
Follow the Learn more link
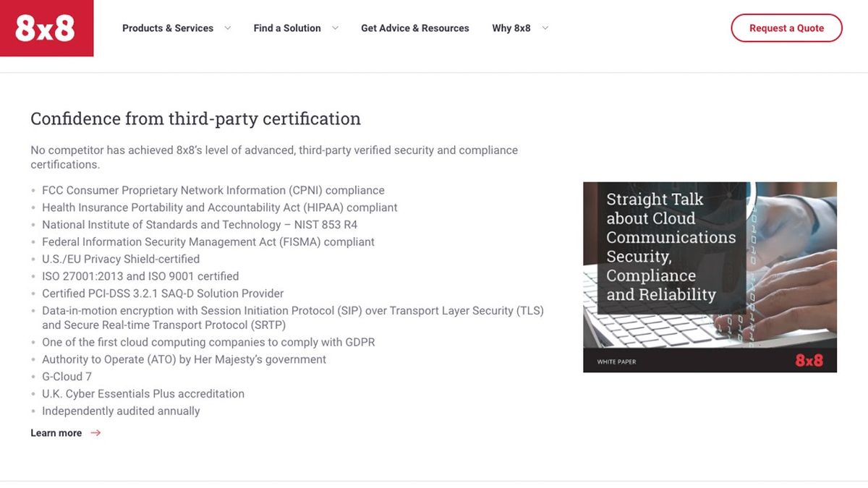(56, 433)
